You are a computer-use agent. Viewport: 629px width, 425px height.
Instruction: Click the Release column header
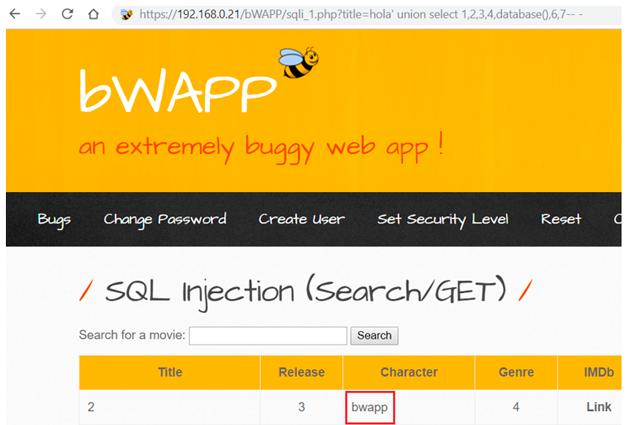pos(301,372)
